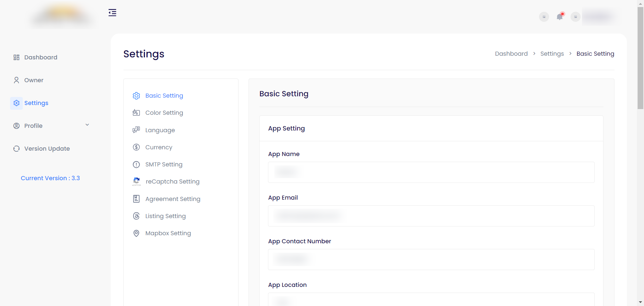Viewport: 644px width, 306px height.
Task: Switch to the Language settings tab
Action: pos(160,130)
